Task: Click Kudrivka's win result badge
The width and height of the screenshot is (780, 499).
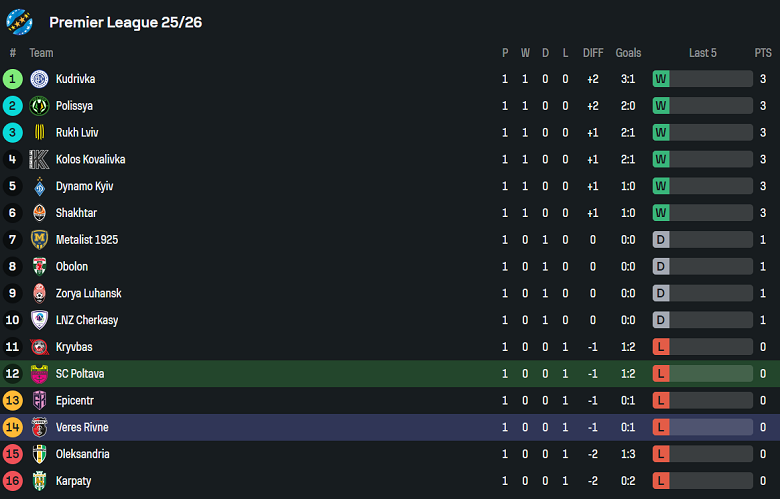Action: tap(661, 79)
